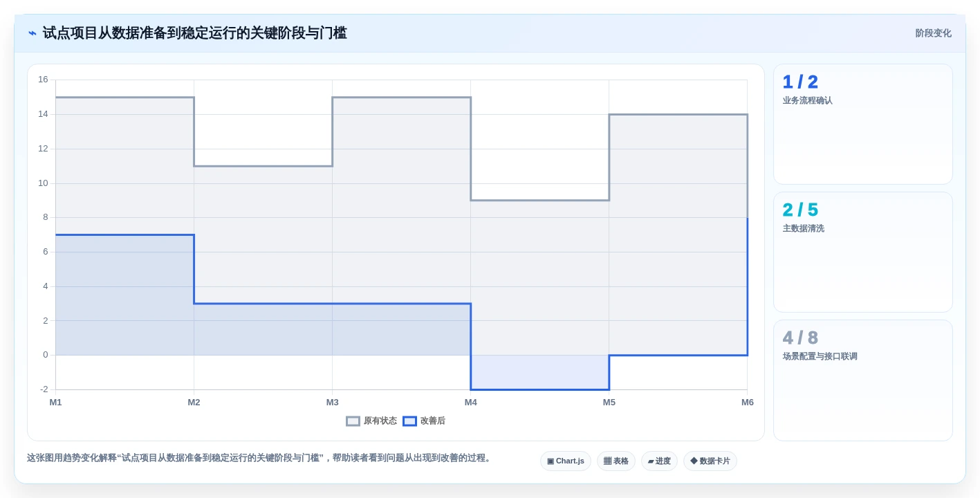Select the Chart.js tag
The image size is (980, 498).
point(566,461)
